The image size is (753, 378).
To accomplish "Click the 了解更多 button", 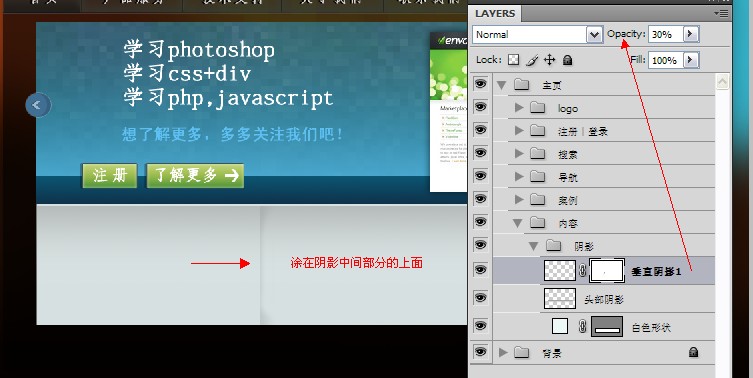I will coord(195,175).
